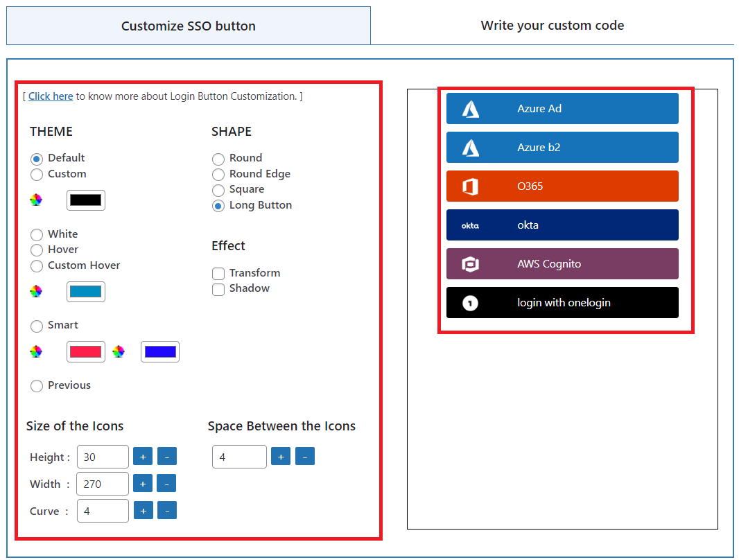Switch to Customize SSO button tab
Image resolution: width=739 pixels, height=560 pixels.
tap(189, 26)
